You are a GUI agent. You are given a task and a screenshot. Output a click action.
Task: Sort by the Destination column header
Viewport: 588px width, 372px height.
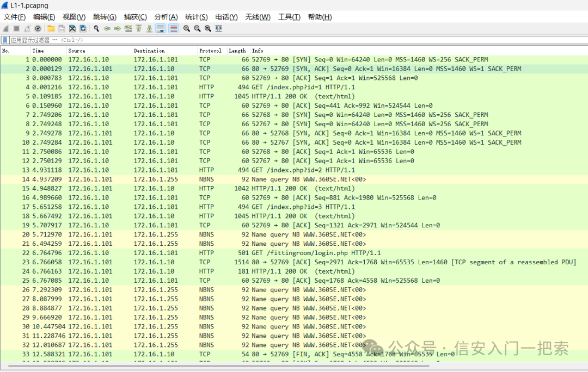(164, 51)
